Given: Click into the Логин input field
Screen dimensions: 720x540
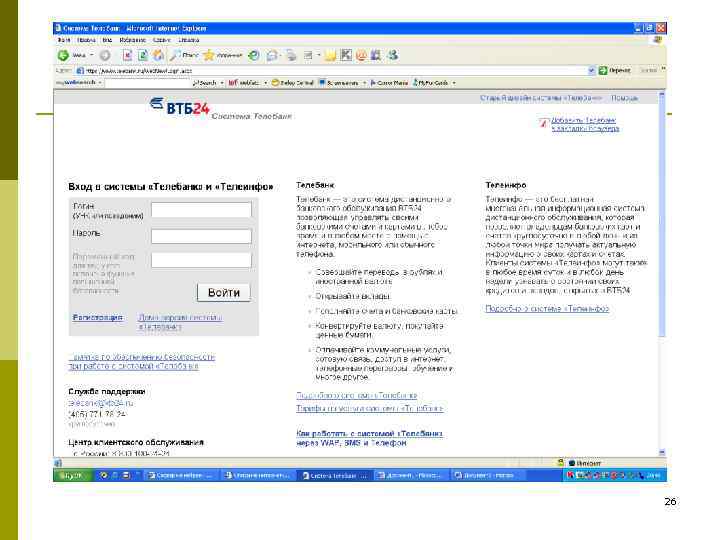Looking at the screenshot, I should coord(201,210).
